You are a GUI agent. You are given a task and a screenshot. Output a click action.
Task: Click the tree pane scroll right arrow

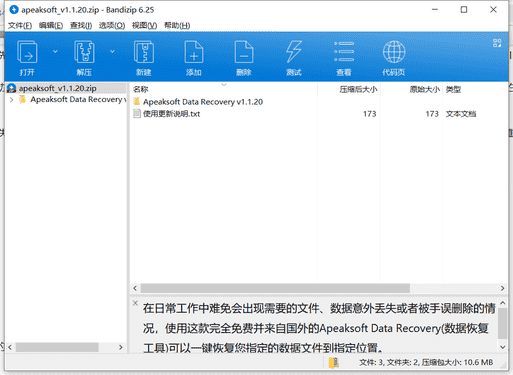121,347
